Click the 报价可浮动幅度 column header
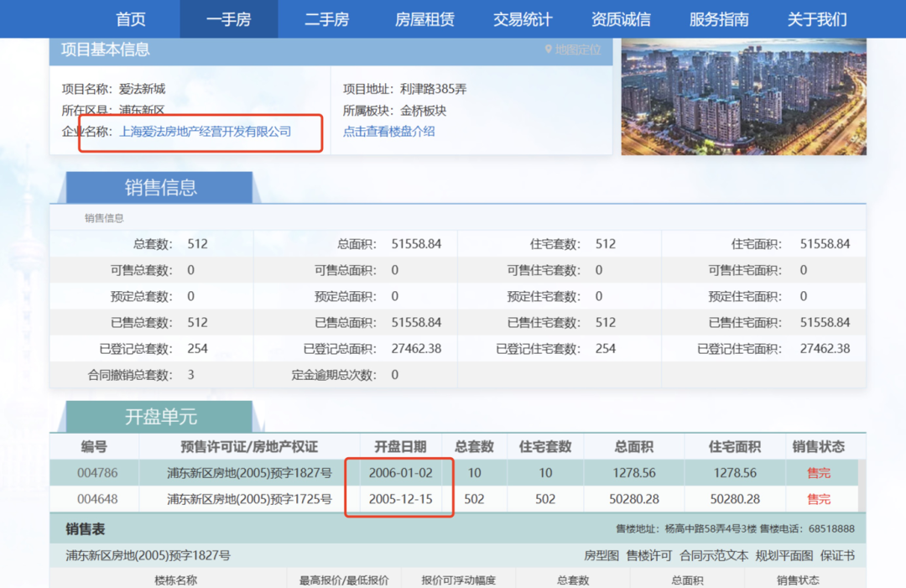 458,580
